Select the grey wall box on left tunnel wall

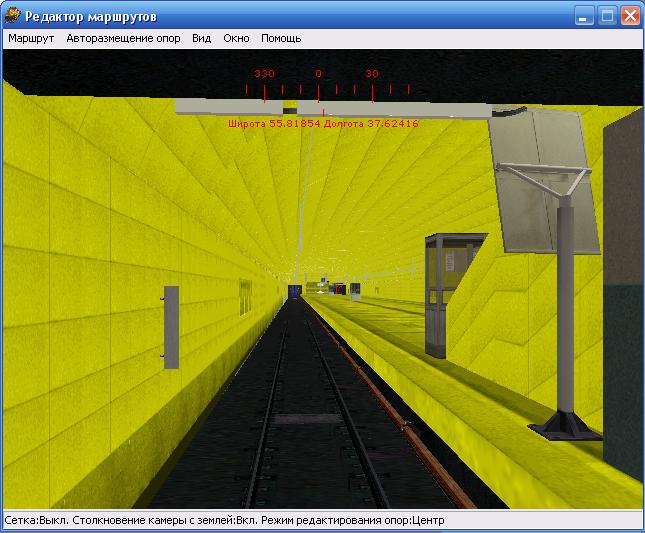[171, 327]
